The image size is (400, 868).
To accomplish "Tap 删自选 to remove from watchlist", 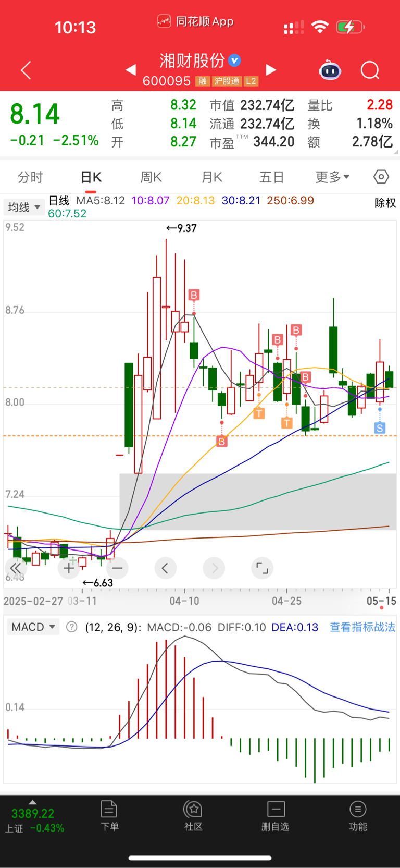I will tap(276, 816).
